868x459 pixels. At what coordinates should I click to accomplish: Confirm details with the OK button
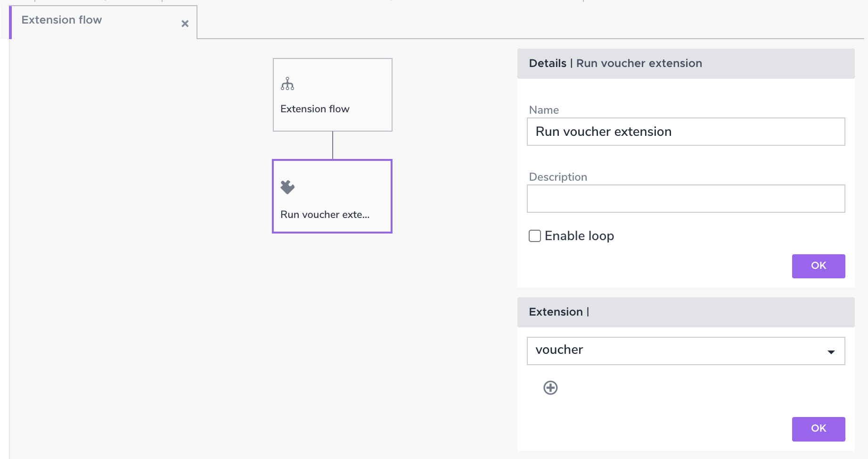coord(819,266)
